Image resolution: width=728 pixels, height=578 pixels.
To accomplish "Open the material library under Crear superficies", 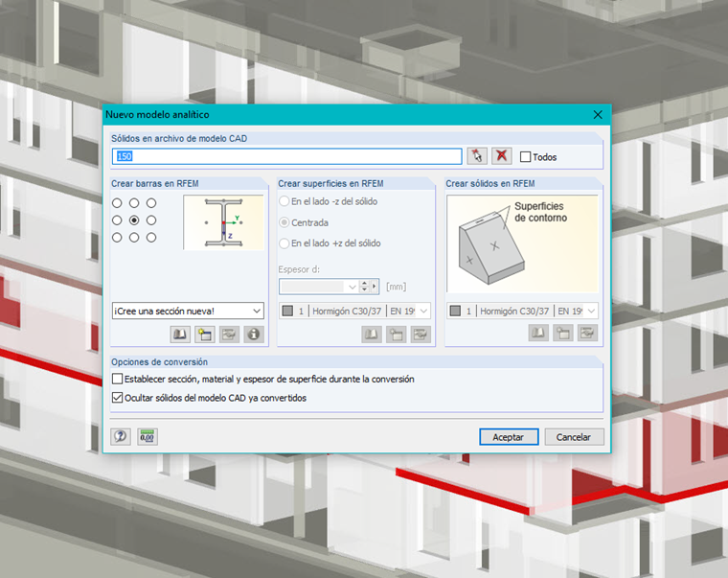I will pos(372,335).
